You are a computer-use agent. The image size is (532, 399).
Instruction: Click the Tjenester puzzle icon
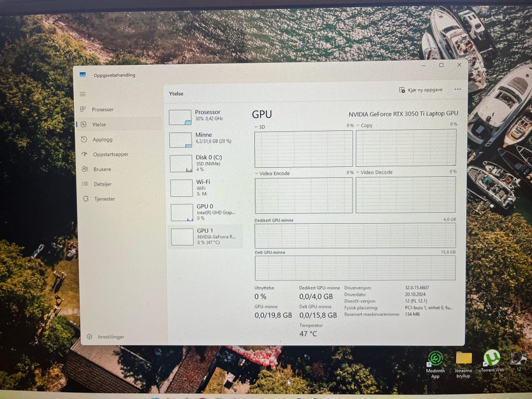coord(86,199)
